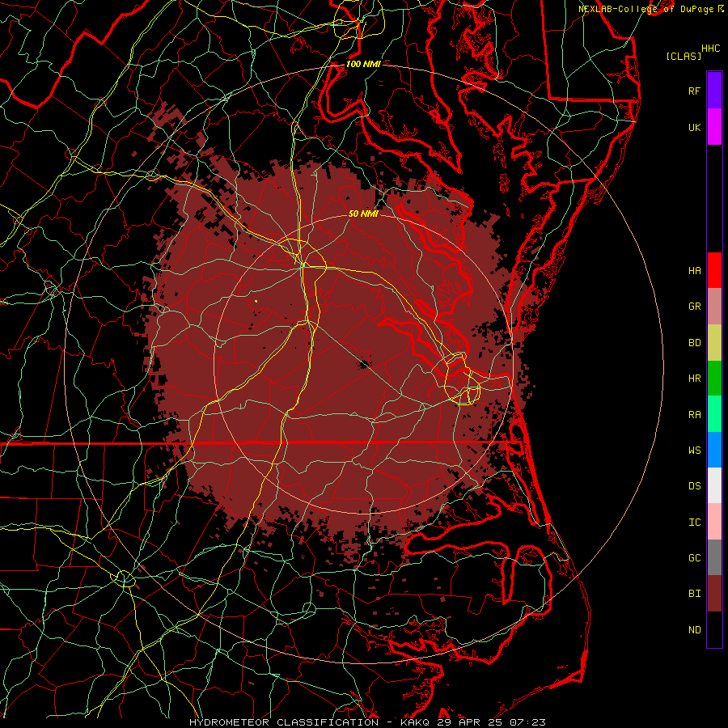Select the 'GR' legend label
The width and height of the screenshot is (728, 728).
(694, 307)
